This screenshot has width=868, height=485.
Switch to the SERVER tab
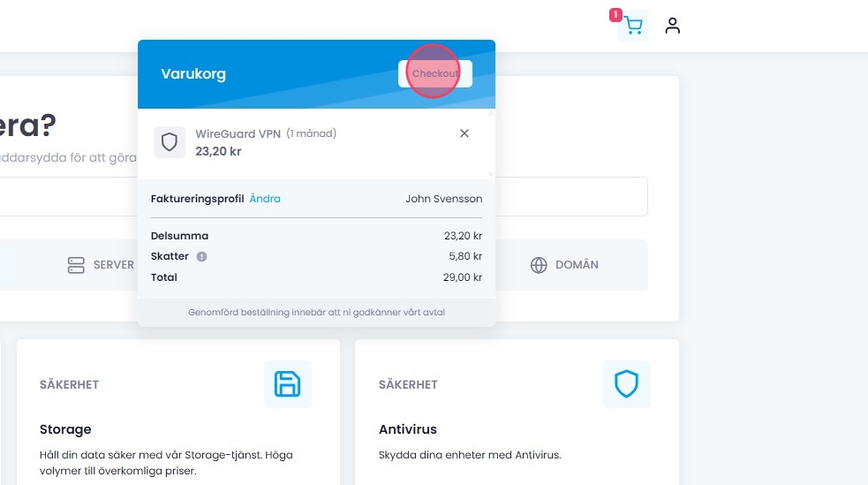tap(102, 265)
